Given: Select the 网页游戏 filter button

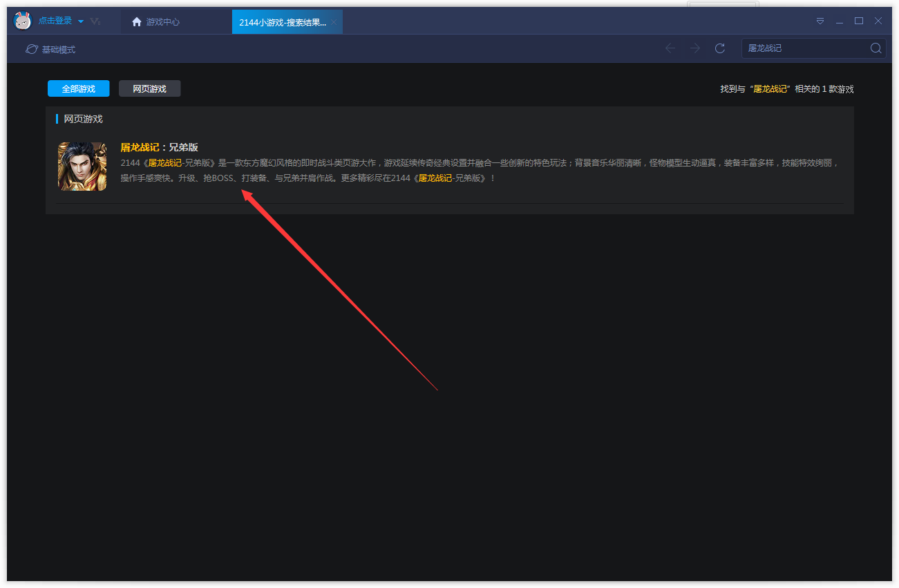Looking at the screenshot, I should pos(149,88).
